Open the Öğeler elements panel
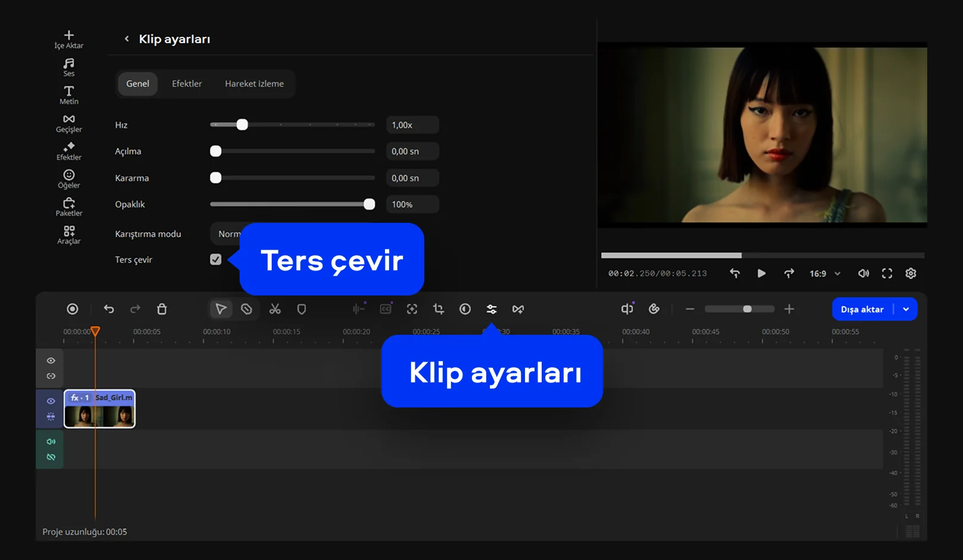 click(x=69, y=179)
